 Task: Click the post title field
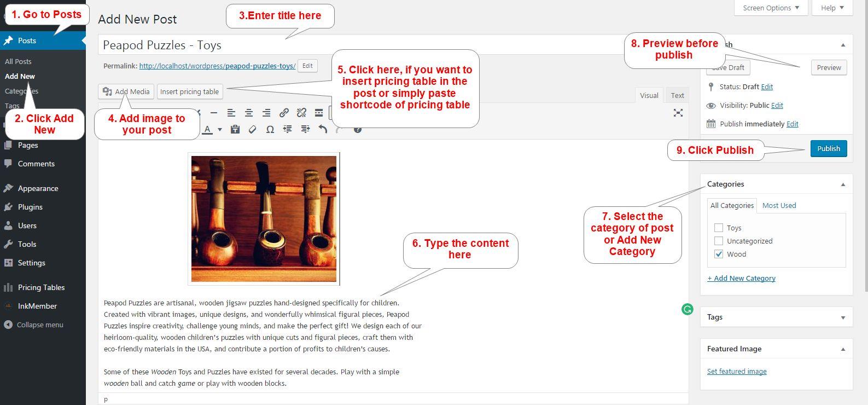(x=393, y=45)
